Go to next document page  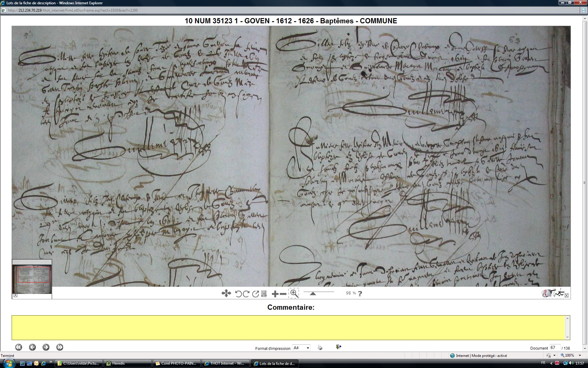[x=46, y=347]
